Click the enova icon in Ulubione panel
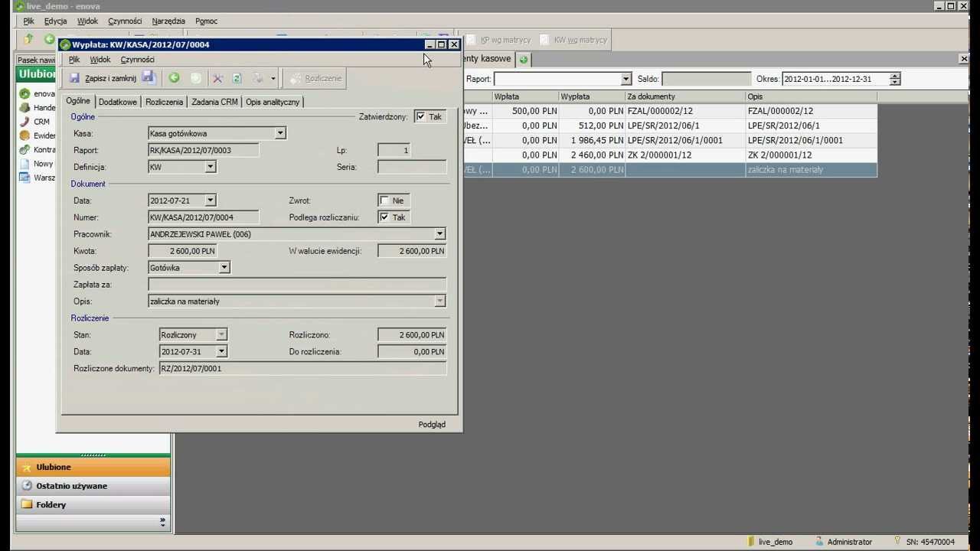Screen dimensions: 980x551 [24, 93]
